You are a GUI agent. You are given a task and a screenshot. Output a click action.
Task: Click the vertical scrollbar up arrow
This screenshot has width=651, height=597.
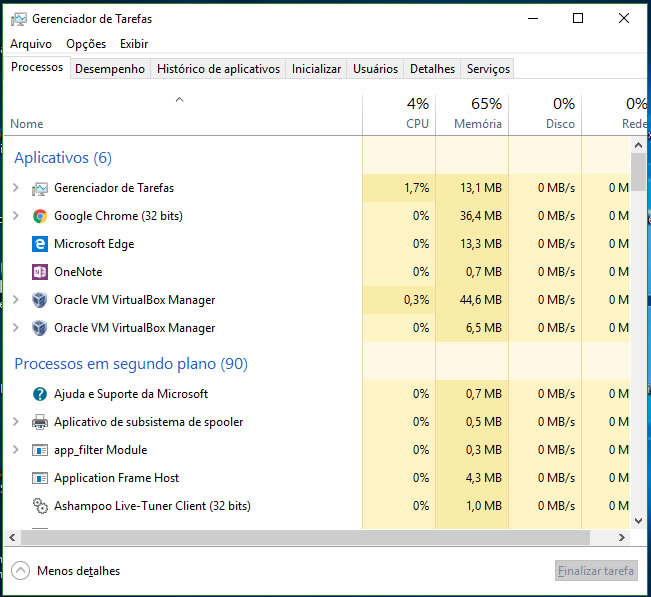(639, 145)
